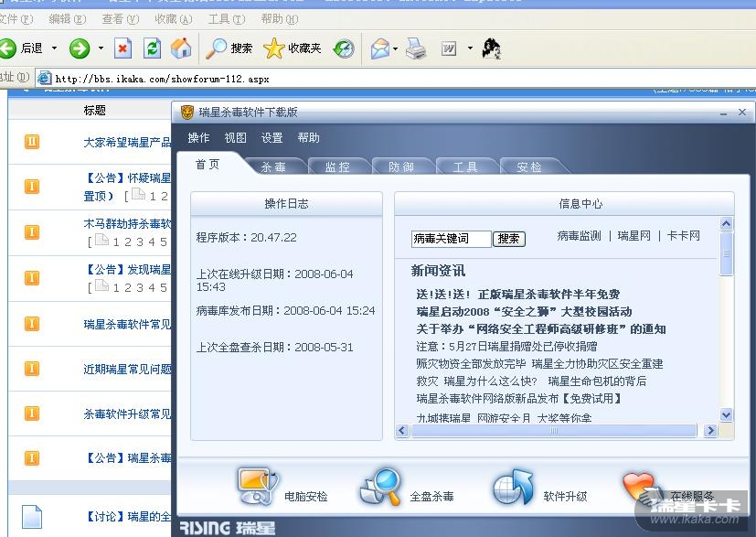Open the 视图 menu in Rising
756x537 pixels.
[235, 138]
